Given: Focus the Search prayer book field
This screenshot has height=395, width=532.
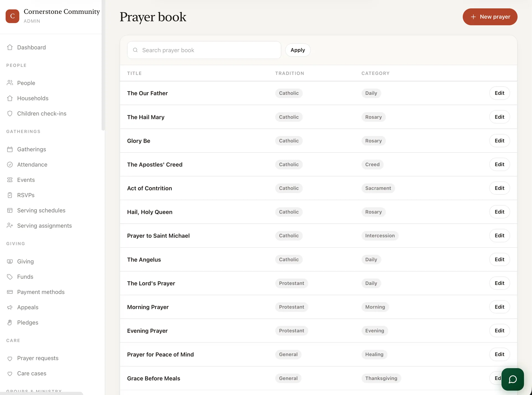Looking at the screenshot, I should pyautogui.click(x=204, y=50).
